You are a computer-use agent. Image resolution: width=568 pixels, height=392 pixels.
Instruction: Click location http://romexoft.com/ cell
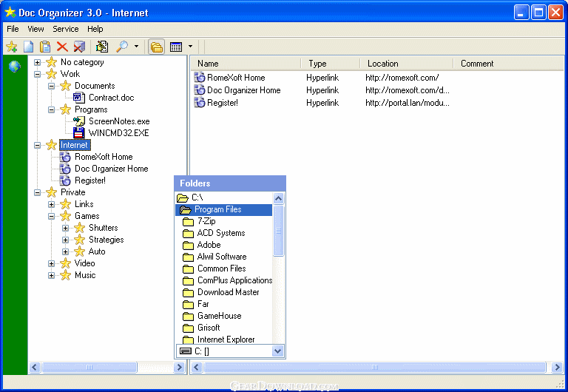[402, 78]
